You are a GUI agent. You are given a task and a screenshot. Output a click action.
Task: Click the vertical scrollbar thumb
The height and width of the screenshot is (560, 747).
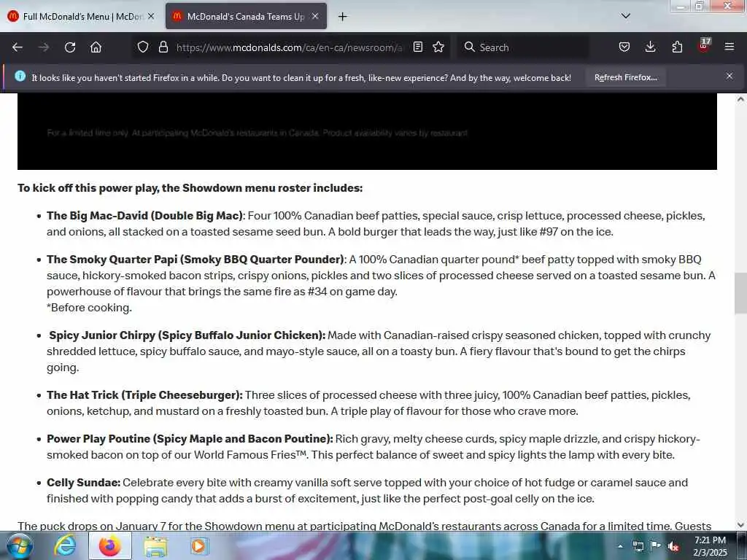pos(740,293)
